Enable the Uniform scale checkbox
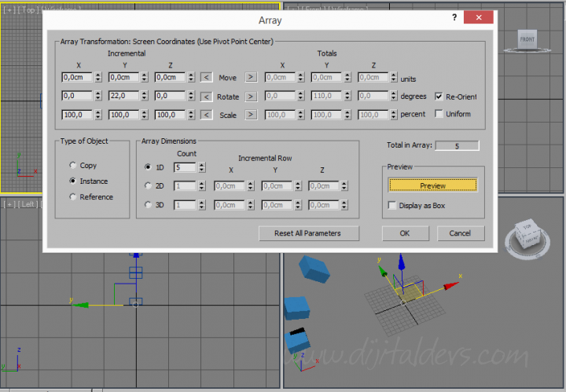 [439, 114]
